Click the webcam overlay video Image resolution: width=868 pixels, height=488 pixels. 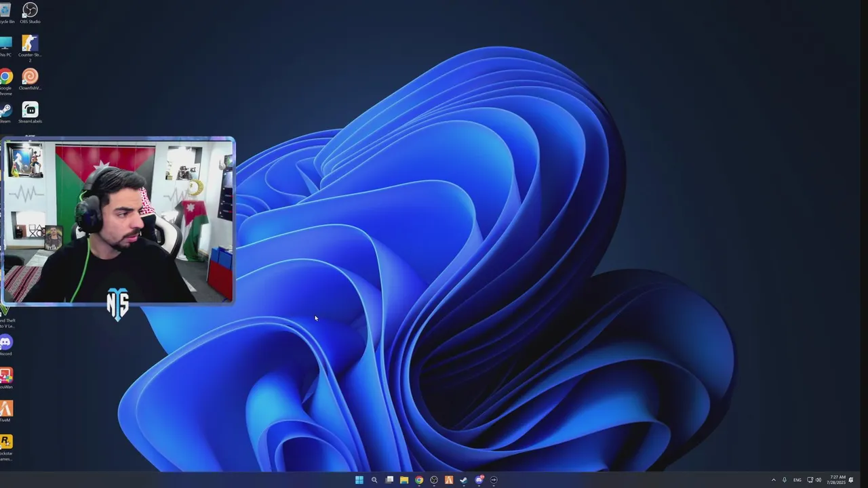pos(118,221)
